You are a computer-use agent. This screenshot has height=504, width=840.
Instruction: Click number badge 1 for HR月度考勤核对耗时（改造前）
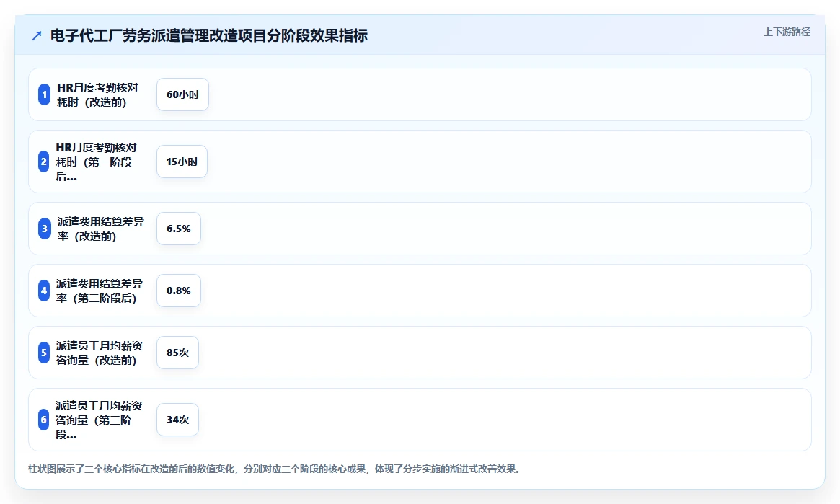tap(45, 94)
